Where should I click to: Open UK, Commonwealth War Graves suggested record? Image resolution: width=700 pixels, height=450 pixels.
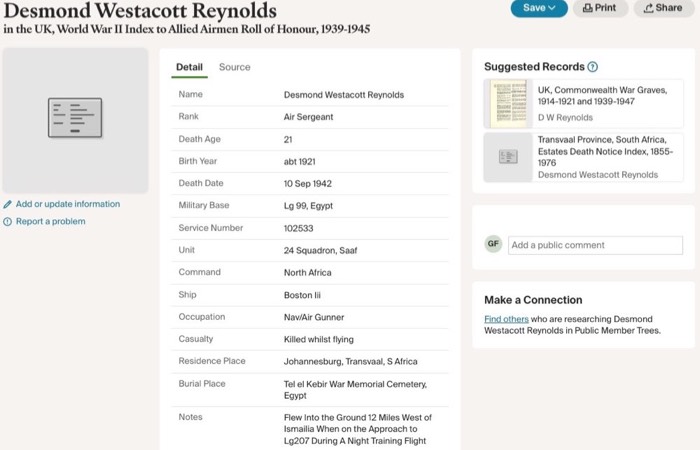click(602, 96)
